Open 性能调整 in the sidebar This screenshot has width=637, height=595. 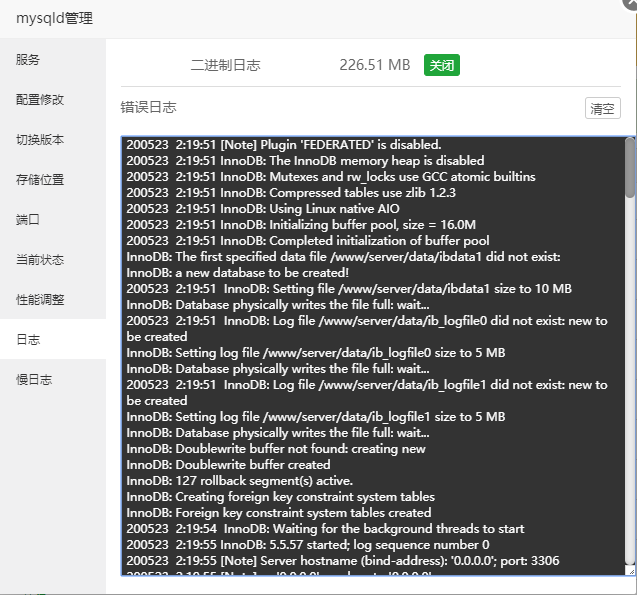[x=40, y=300]
